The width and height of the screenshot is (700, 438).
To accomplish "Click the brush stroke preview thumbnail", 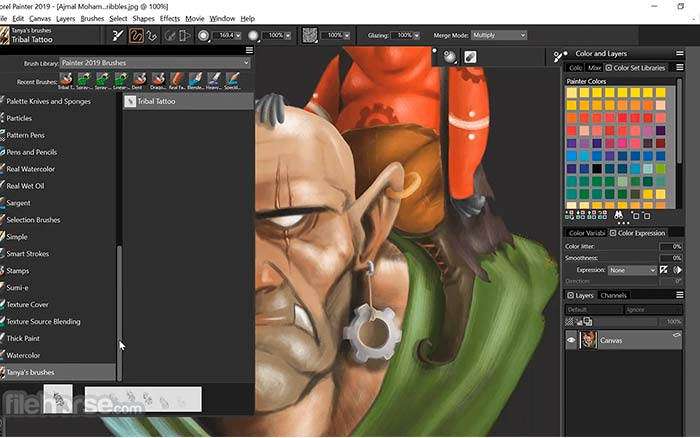I will (143, 400).
